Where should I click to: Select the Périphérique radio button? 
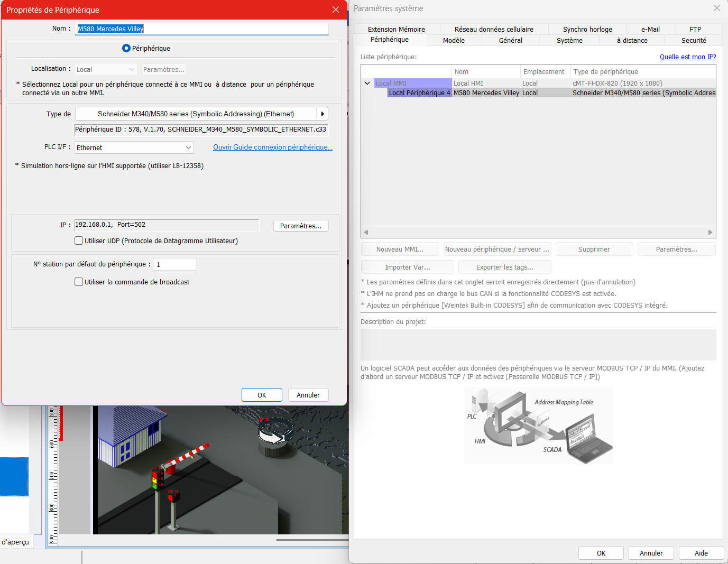(126, 48)
